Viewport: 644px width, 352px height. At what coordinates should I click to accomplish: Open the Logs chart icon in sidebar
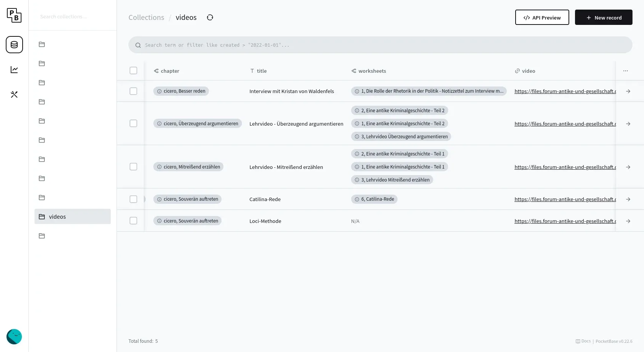pos(14,69)
